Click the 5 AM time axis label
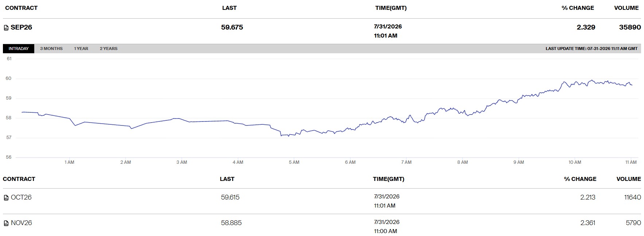644x236 pixels. tap(294, 162)
